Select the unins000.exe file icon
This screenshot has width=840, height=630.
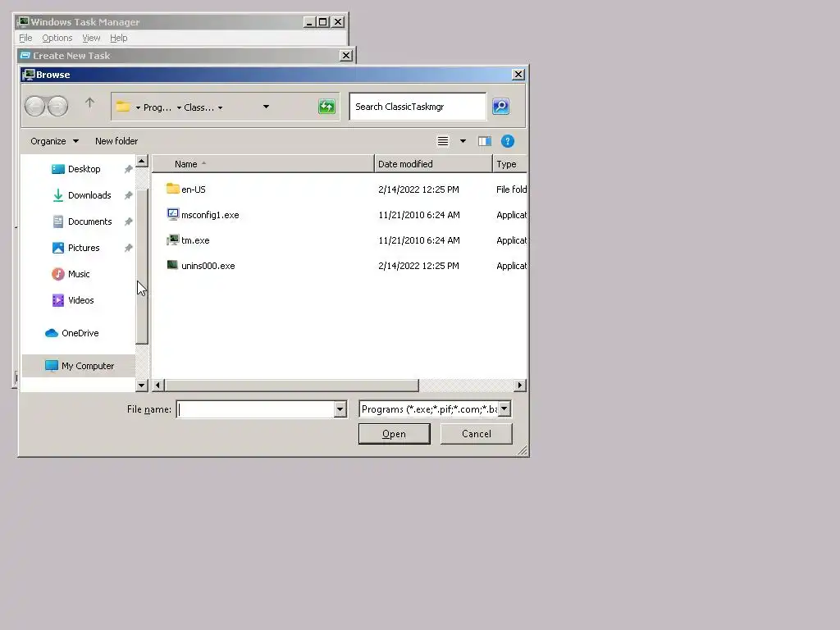[172, 265]
